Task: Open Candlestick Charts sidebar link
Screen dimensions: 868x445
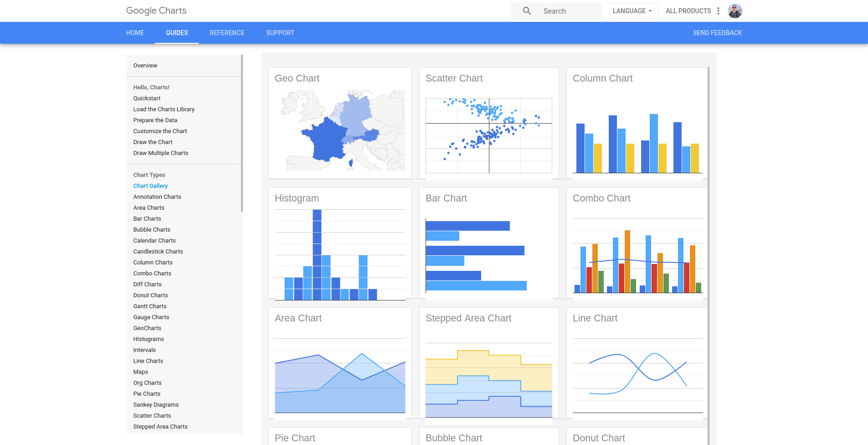Action: [x=158, y=252]
